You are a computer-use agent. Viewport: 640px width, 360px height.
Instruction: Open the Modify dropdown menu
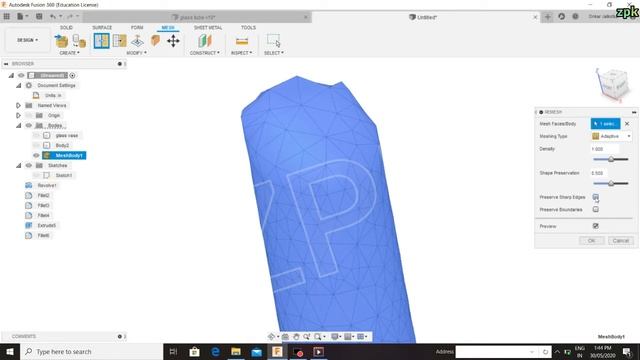(136, 53)
